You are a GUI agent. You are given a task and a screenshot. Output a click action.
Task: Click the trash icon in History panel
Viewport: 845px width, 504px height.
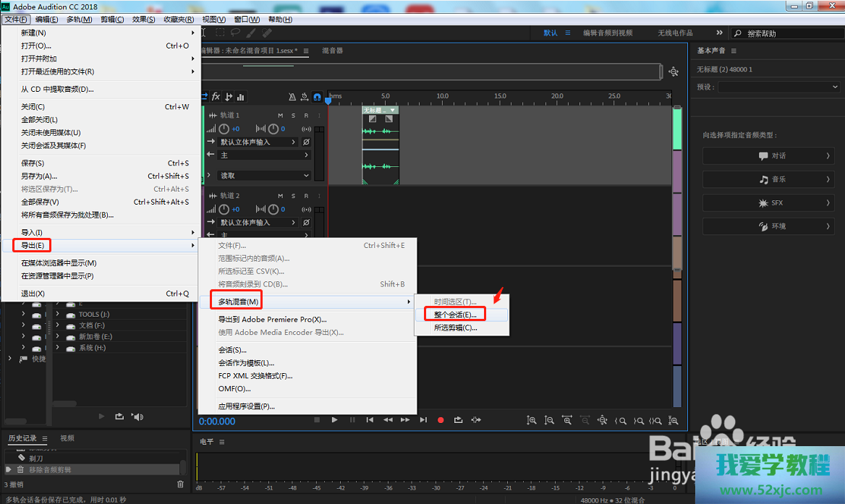click(180, 484)
